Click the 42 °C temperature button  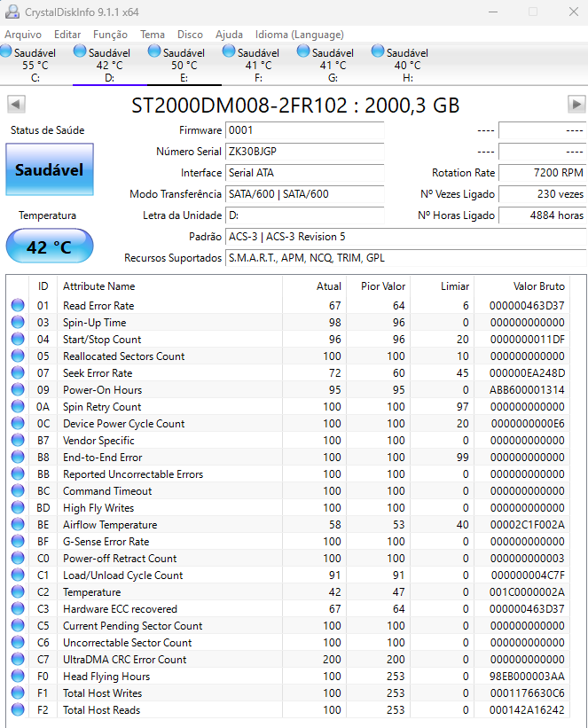50,247
